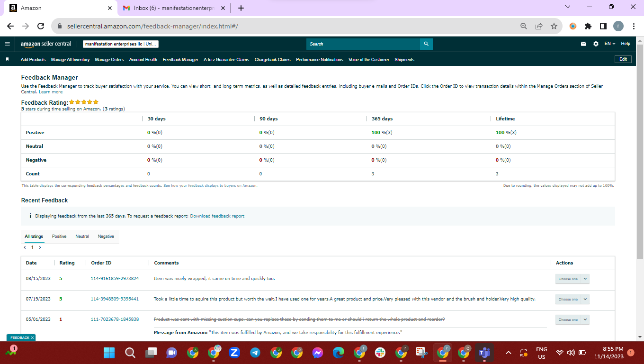The width and height of the screenshot is (644, 364).
Task: Switch to the Positive feedback tab
Action: (x=59, y=237)
